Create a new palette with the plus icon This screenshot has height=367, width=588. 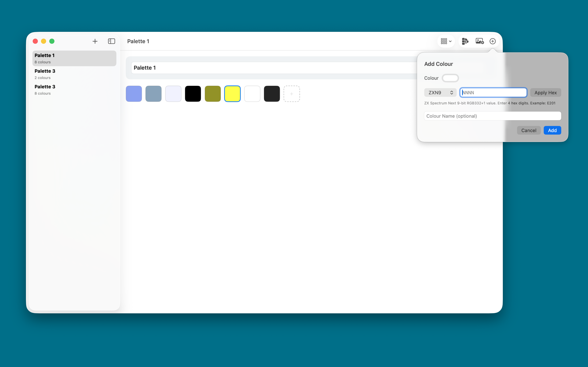(95, 41)
